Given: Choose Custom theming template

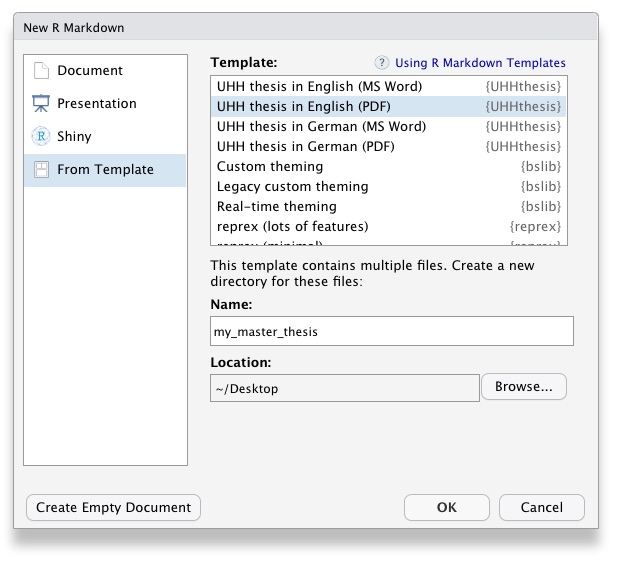Looking at the screenshot, I should click(x=389, y=166).
